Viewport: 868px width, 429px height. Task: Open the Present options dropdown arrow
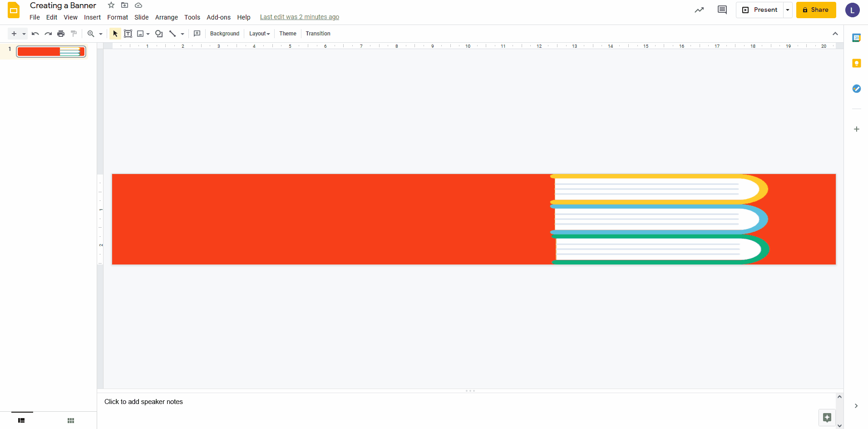coord(787,10)
